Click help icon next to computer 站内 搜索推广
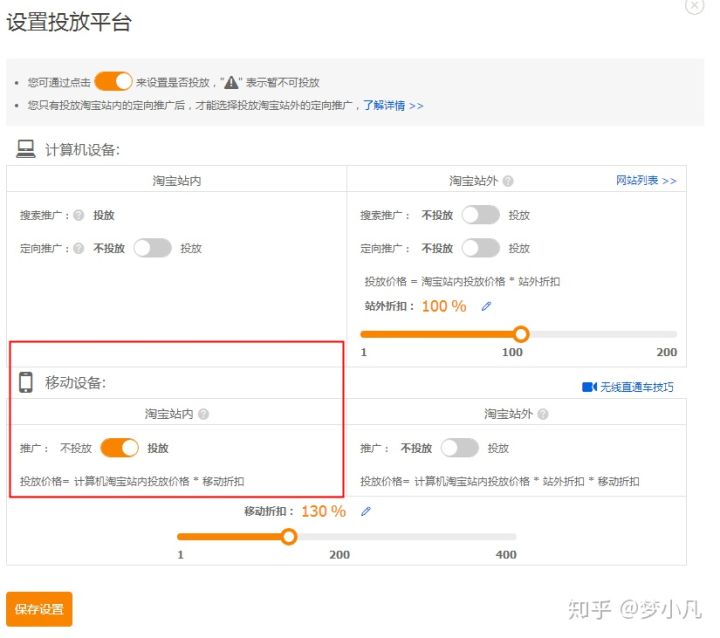The height and width of the screenshot is (638, 720). [x=79, y=215]
